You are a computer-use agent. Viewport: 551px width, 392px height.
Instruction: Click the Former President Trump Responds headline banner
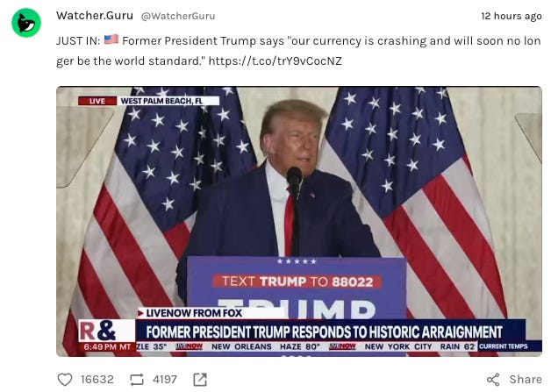click(324, 331)
